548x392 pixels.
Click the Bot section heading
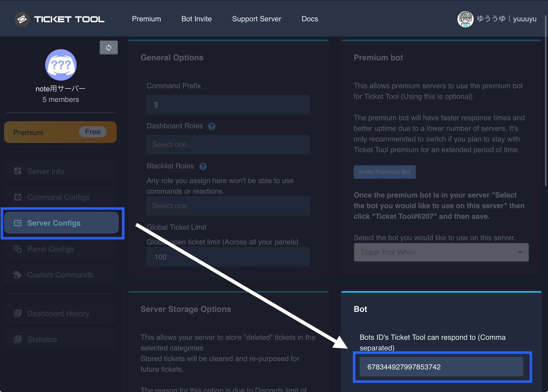coord(360,309)
